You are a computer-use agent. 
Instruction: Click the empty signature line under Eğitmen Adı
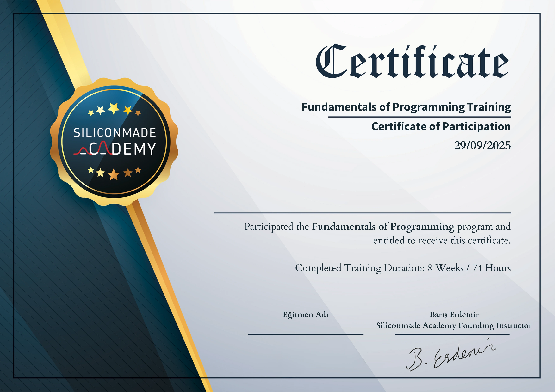coord(306,334)
